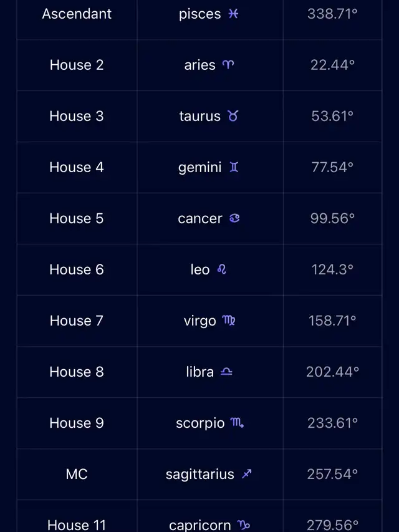Select the Gemini twins symbol
The height and width of the screenshot is (532, 399).
[234, 167]
